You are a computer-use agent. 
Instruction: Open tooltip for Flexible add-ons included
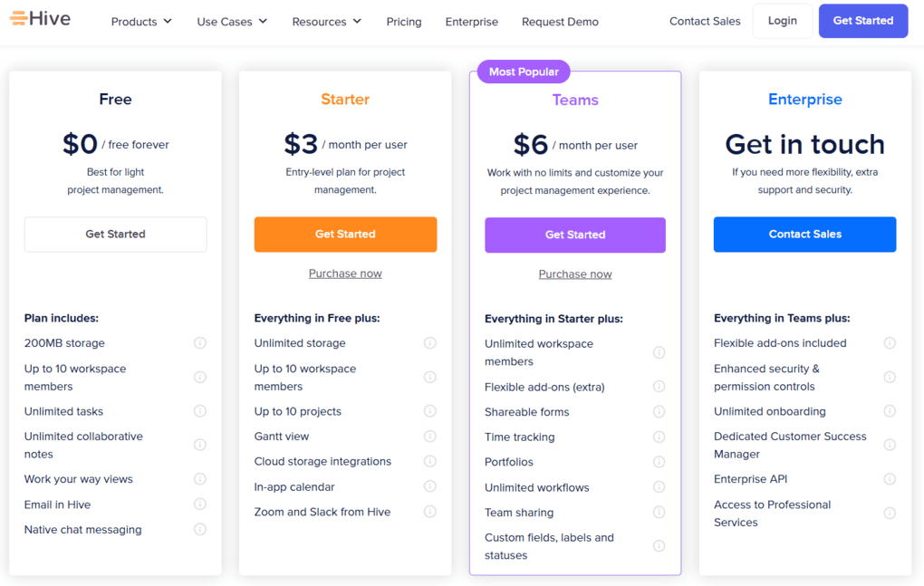pos(889,342)
